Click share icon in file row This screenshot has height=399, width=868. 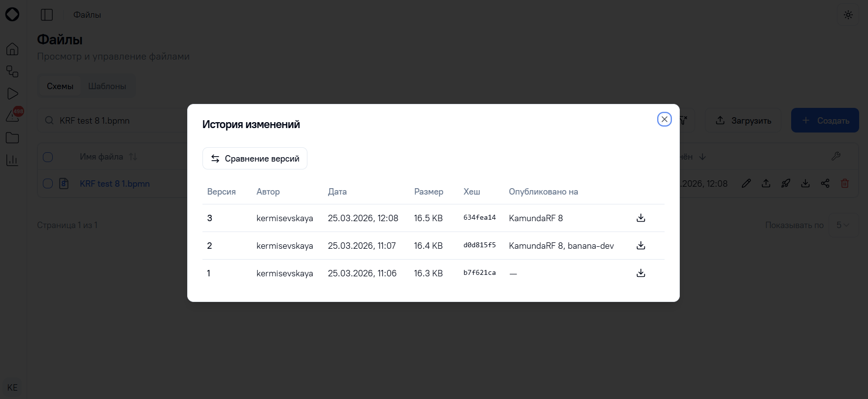[x=825, y=183]
